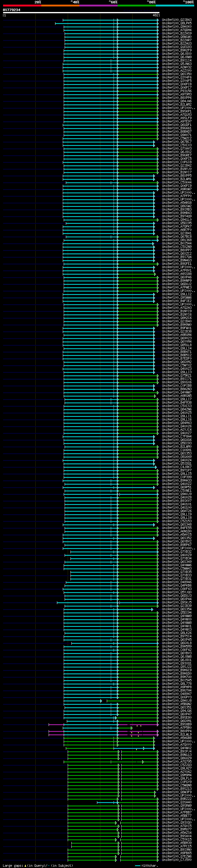Image resolution: width=197 pixels, height=868 pixels.
Task: Click the UniRef100_A5AGB8 label
Action: coord(177,738)
